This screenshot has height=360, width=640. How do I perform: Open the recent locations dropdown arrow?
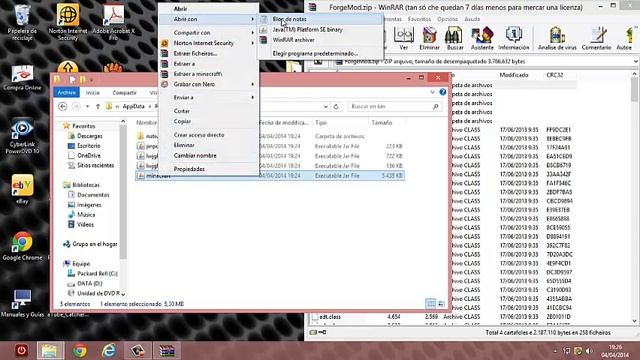pos(87,107)
